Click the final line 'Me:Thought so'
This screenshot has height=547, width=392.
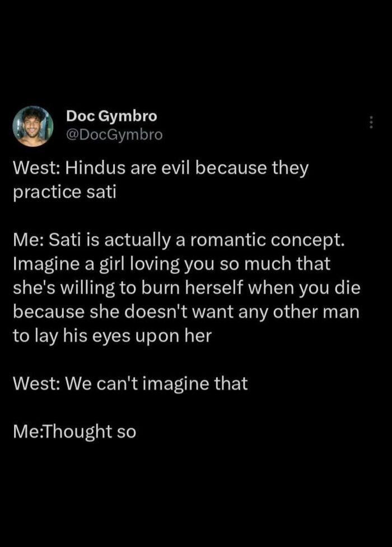pyautogui.click(x=74, y=432)
